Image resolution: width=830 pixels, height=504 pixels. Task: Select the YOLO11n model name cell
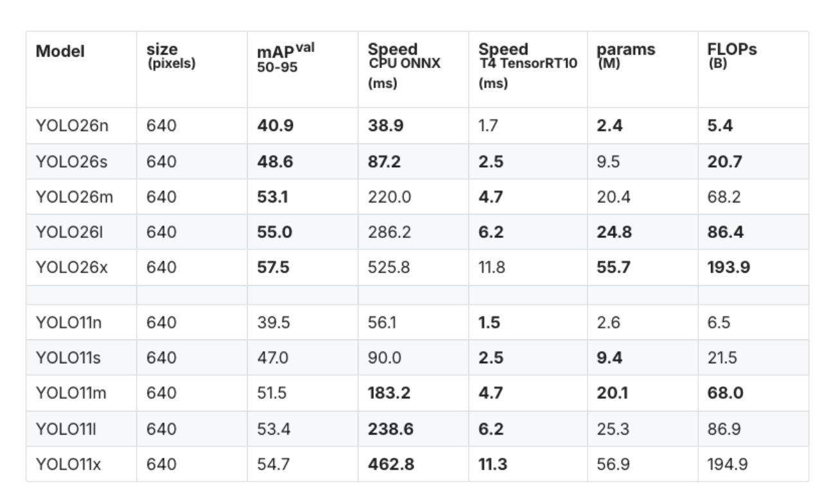click(x=69, y=322)
